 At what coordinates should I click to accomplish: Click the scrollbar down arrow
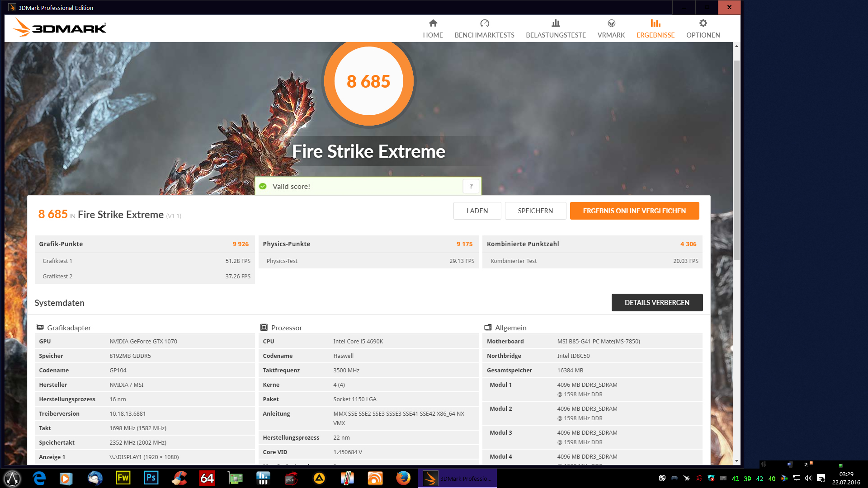coord(736,461)
